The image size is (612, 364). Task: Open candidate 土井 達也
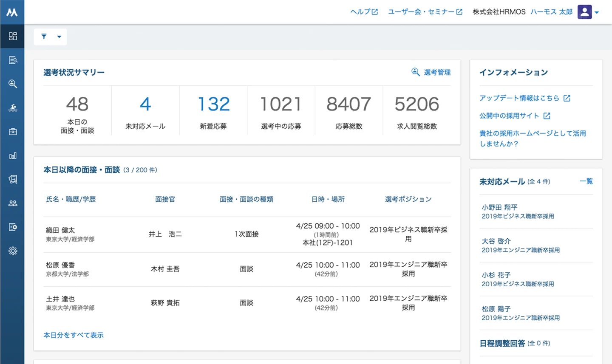pyautogui.click(x=60, y=299)
